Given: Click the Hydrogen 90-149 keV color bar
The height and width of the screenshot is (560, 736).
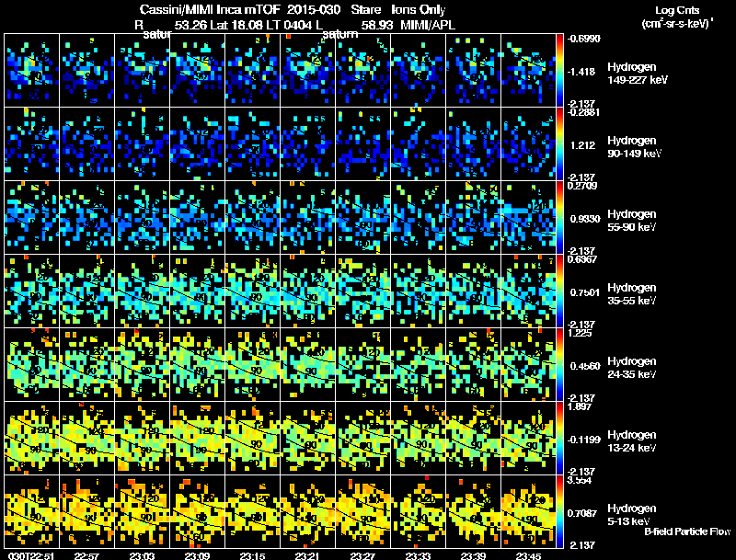Looking at the screenshot, I should click(559, 143).
